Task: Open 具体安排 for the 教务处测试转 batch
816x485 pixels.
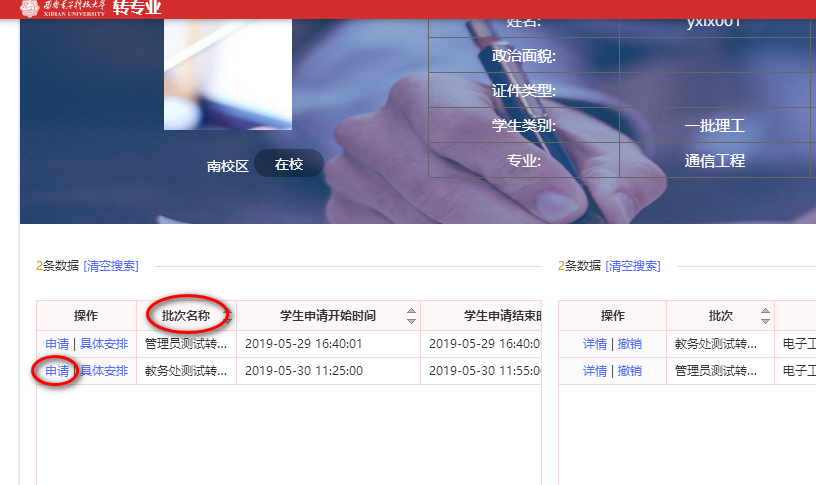Action: tap(104, 371)
